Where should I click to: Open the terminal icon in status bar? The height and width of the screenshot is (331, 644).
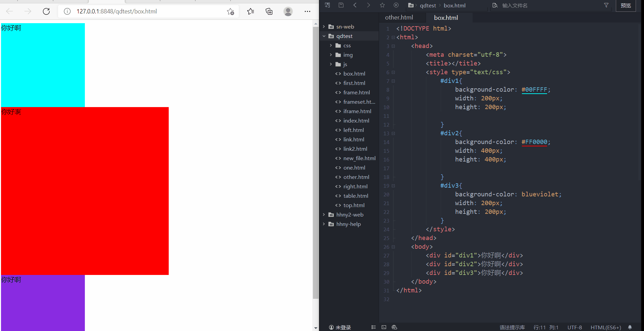click(384, 327)
